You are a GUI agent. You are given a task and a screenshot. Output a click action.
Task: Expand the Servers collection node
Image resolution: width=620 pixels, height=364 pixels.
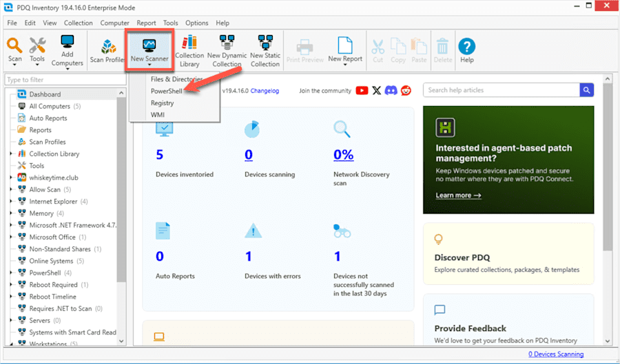pyautogui.click(x=11, y=320)
